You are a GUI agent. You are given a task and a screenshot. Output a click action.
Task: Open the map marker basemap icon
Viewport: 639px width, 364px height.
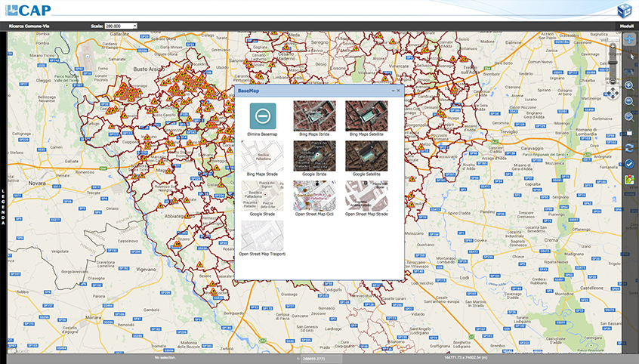[x=629, y=180]
